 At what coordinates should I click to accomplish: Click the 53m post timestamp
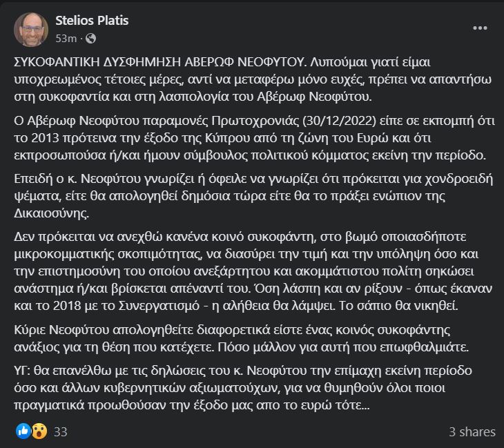pos(66,39)
